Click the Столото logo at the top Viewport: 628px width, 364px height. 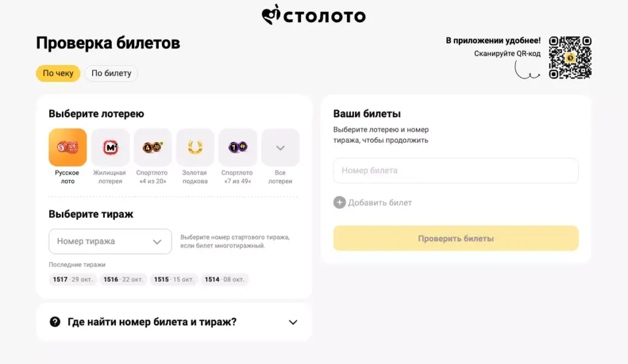point(314,15)
